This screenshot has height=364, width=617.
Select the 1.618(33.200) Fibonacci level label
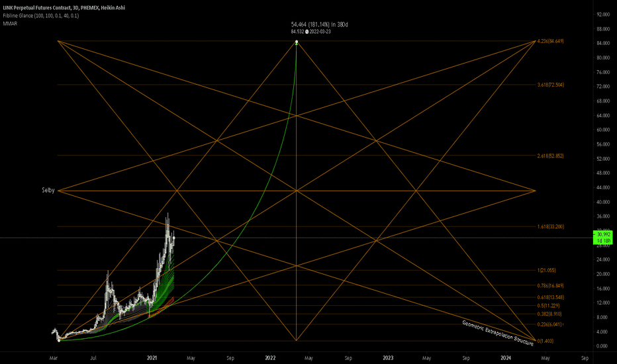coord(551,226)
